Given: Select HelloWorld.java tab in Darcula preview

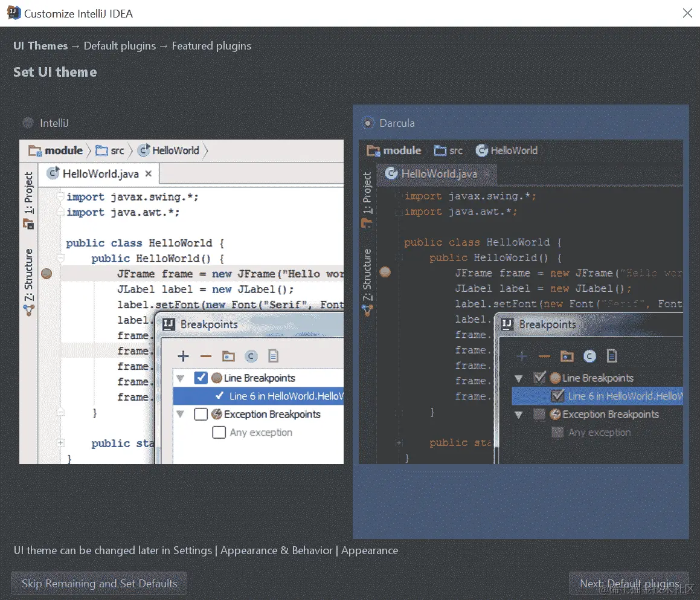Looking at the screenshot, I should point(437,173).
